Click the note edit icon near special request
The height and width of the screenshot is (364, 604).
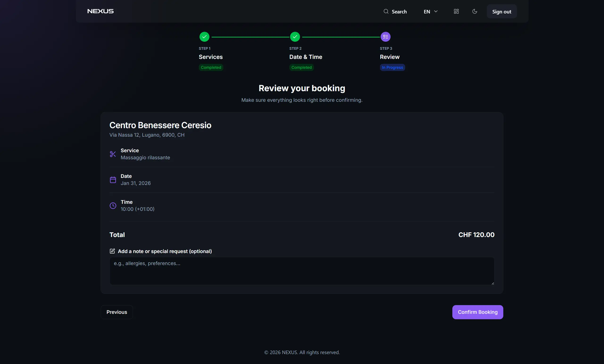[112, 251]
